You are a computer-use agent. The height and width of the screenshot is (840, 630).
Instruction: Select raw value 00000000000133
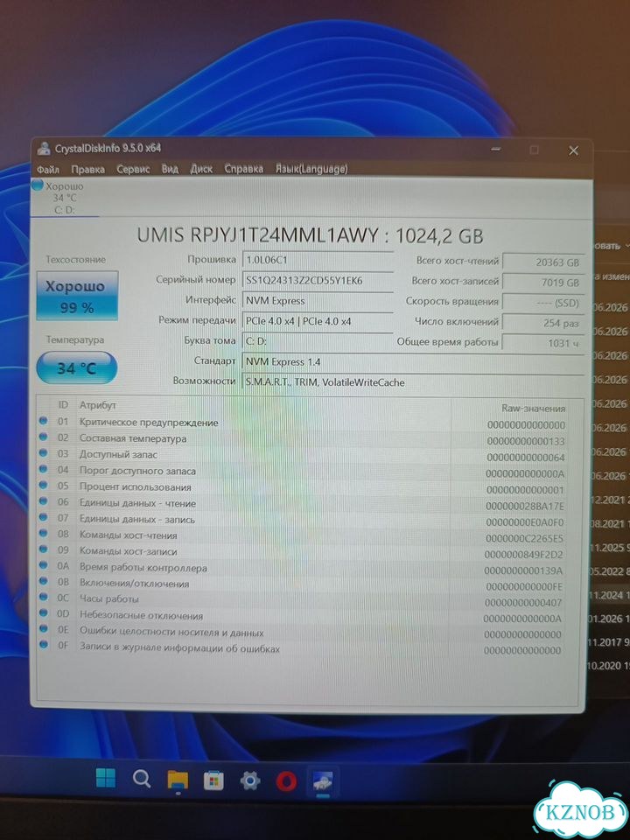(526, 441)
